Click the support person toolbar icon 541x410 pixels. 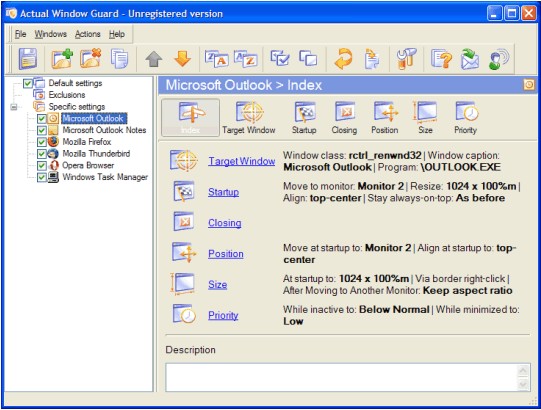pyautogui.click(x=499, y=59)
